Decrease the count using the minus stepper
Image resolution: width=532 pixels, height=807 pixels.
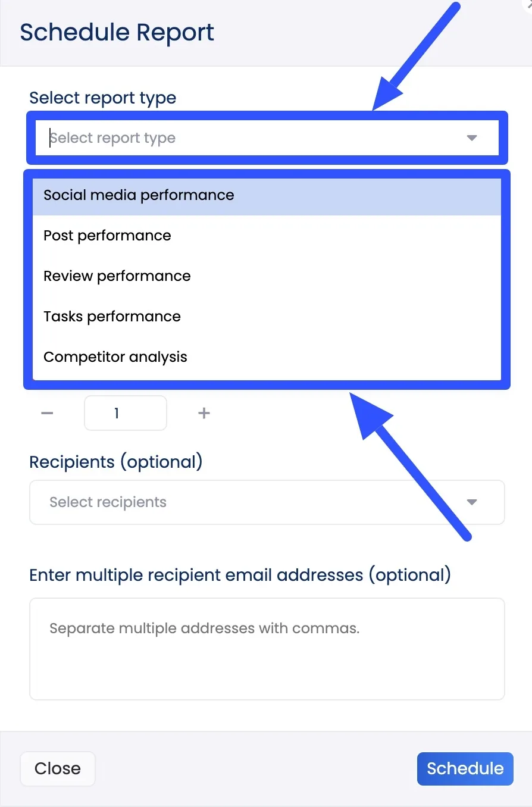(x=47, y=412)
